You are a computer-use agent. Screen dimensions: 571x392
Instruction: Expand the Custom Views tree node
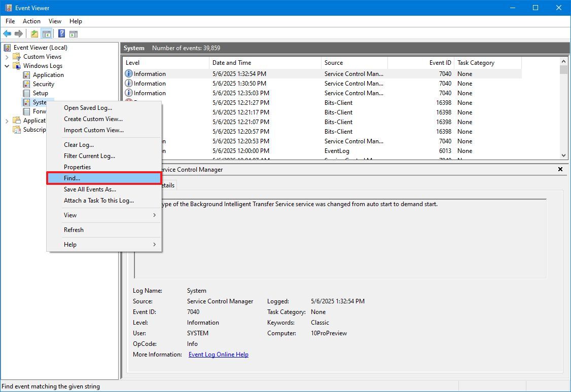pyautogui.click(x=7, y=56)
